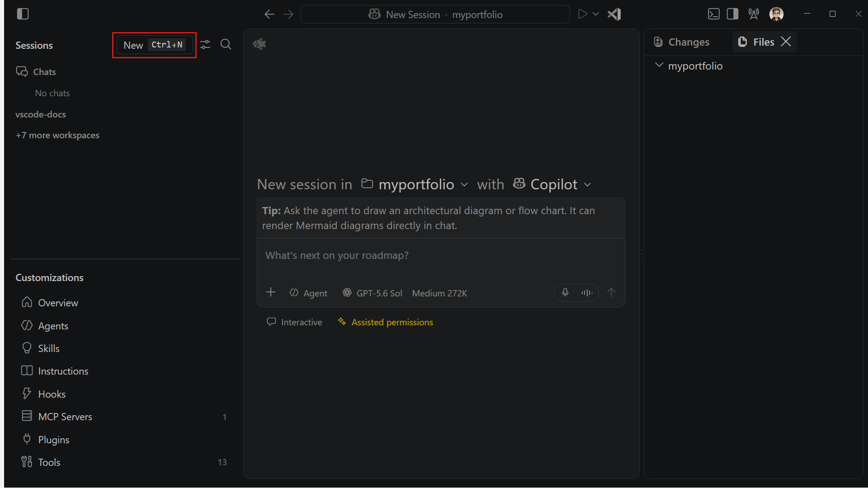This screenshot has width=868, height=488.
Task: Open in VS Code icon
Action: (614, 14)
